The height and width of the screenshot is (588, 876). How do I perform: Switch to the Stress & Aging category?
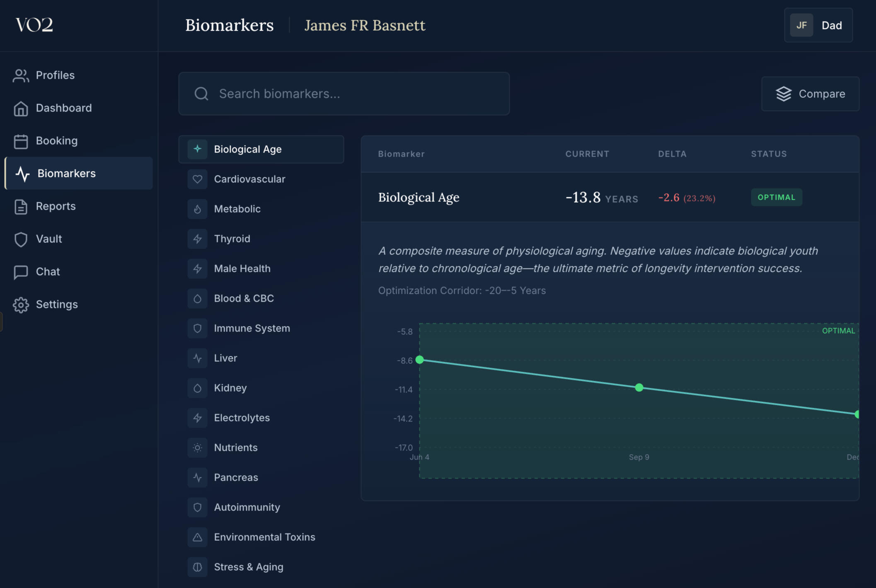pyautogui.click(x=248, y=567)
